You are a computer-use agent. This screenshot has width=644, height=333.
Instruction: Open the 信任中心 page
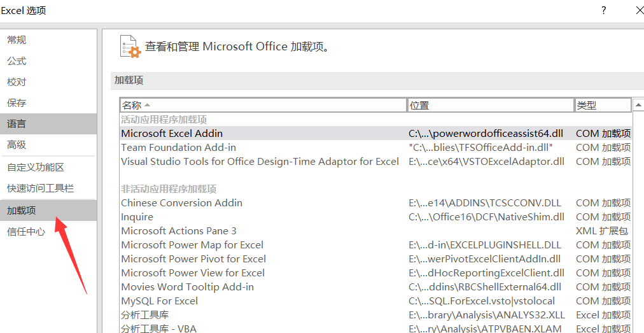[x=48, y=232]
